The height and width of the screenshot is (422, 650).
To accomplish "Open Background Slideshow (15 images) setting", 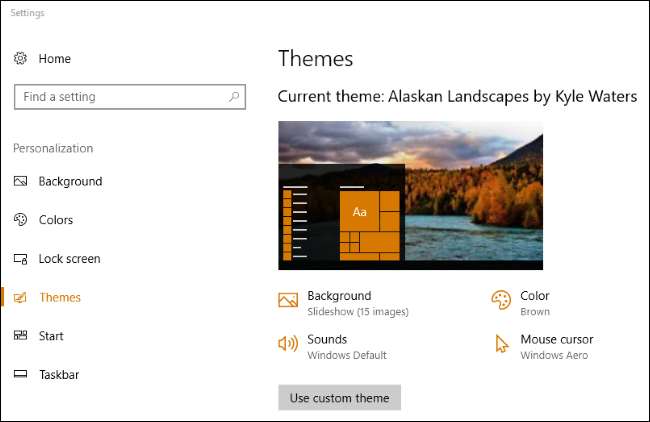I will pyautogui.click(x=358, y=303).
